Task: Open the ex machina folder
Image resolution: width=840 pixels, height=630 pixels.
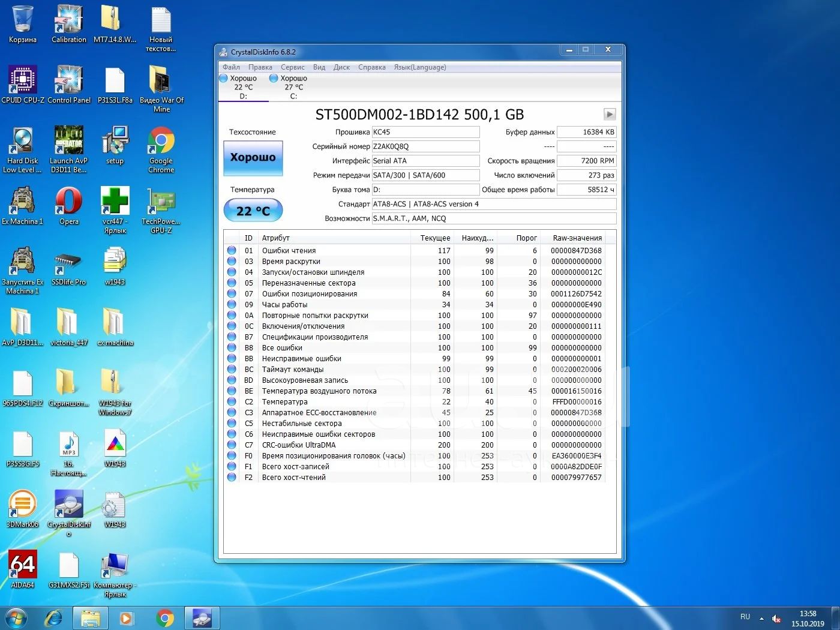Action: 115,327
